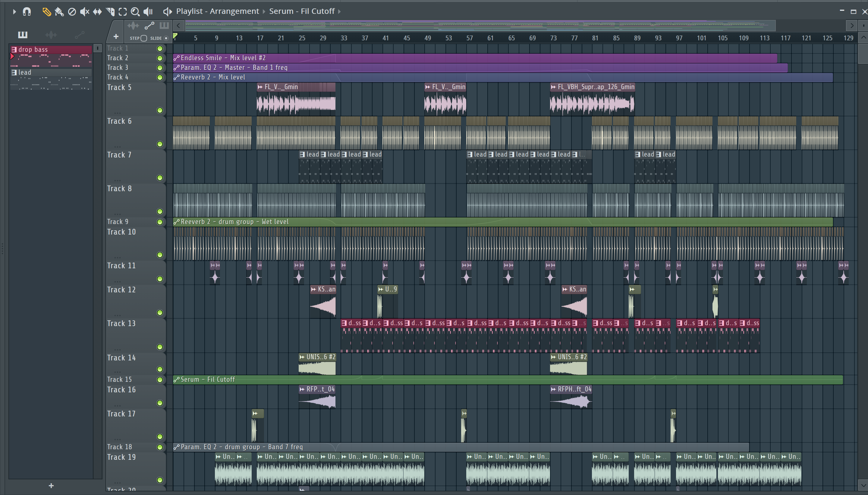This screenshot has width=868, height=495.
Task: Focus pattern clips in the playlist
Action: [164, 26]
